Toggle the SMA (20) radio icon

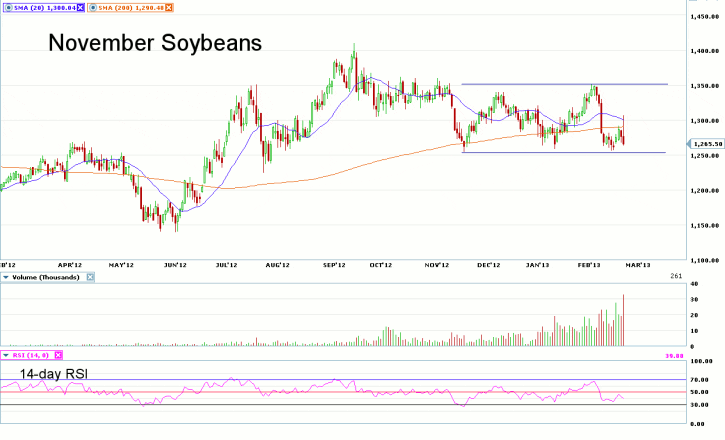click(x=7, y=7)
